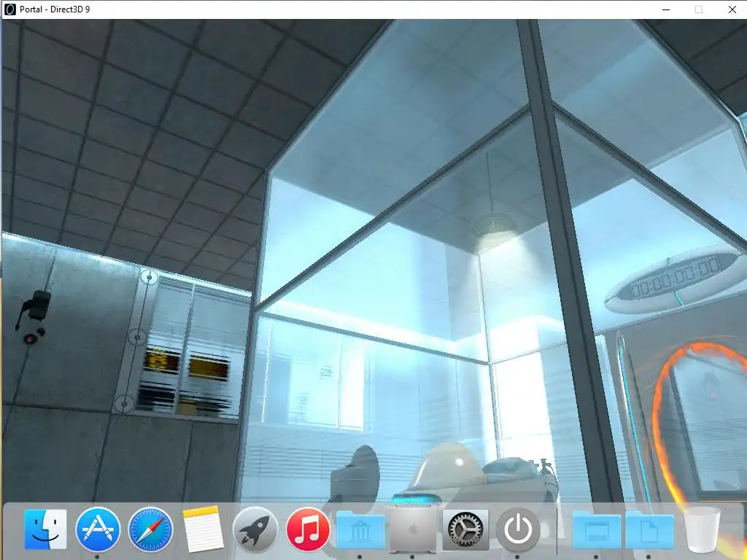Click the security camera on the wall
Image resolution: width=747 pixels, height=560 pixels.
(x=34, y=316)
